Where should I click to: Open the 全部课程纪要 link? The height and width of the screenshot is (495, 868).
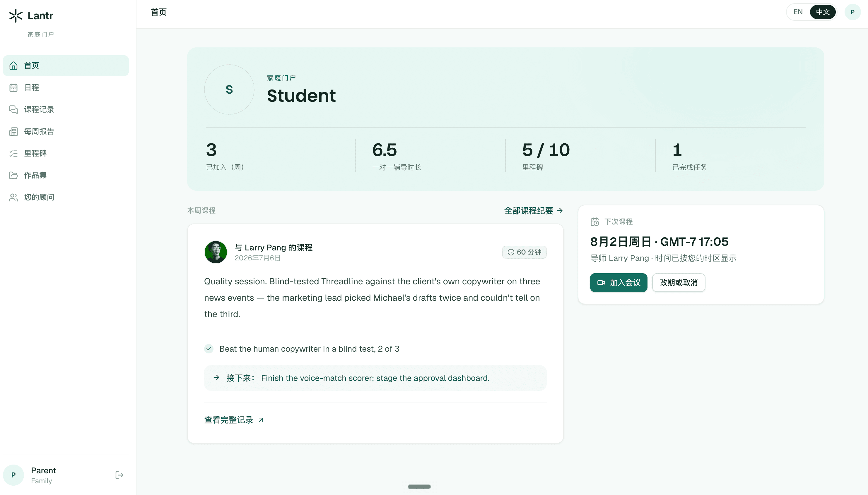(x=533, y=211)
